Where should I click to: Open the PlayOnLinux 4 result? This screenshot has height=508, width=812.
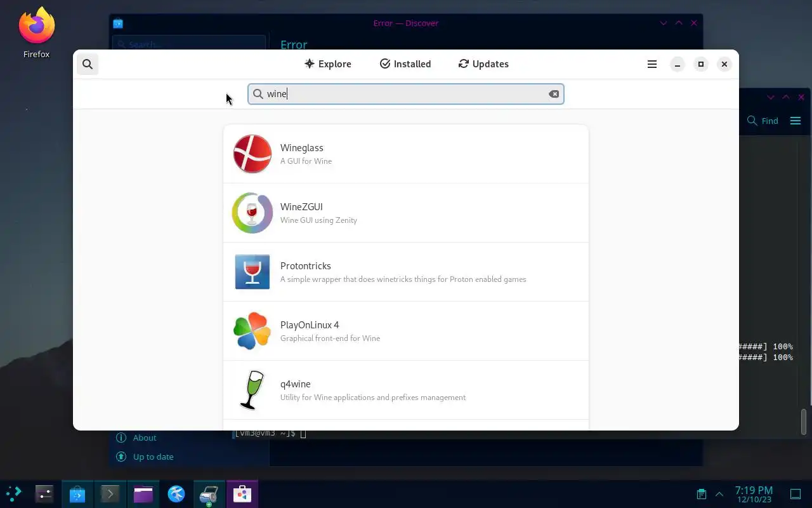click(x=406, y=331)
